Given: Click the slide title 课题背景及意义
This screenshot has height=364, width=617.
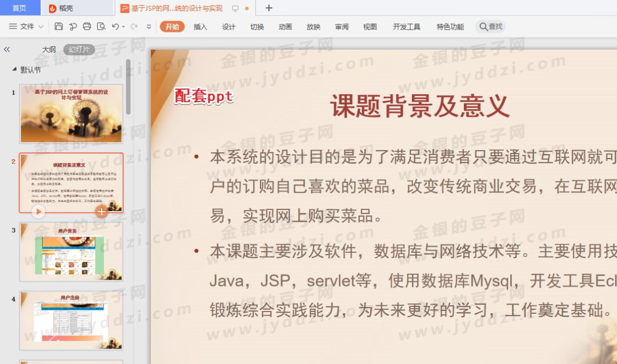Looking at the screenshot, I should click(420, 106).
